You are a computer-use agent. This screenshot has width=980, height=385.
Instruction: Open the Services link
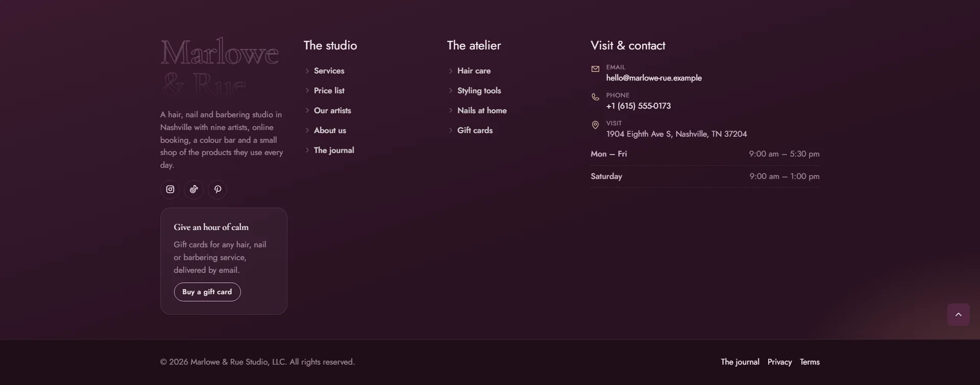329,71
